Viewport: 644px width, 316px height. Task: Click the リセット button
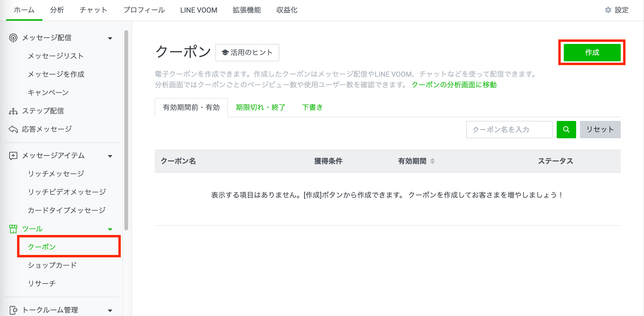point(600,129)
